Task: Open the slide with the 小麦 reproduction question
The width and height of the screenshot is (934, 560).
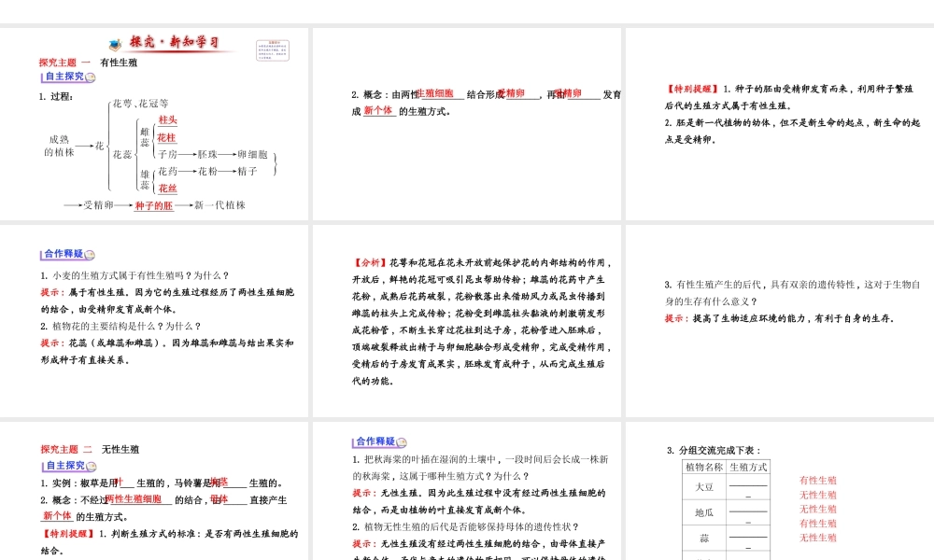Action: coord(154,321)
